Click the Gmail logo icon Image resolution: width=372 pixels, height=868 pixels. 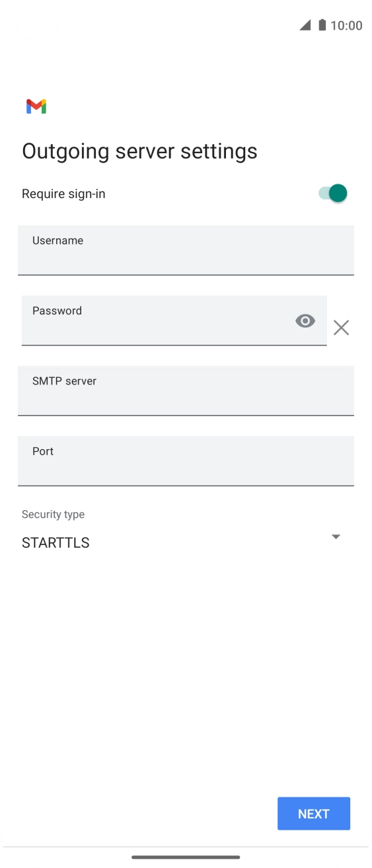pyautogui.click(x=36, y=106)
